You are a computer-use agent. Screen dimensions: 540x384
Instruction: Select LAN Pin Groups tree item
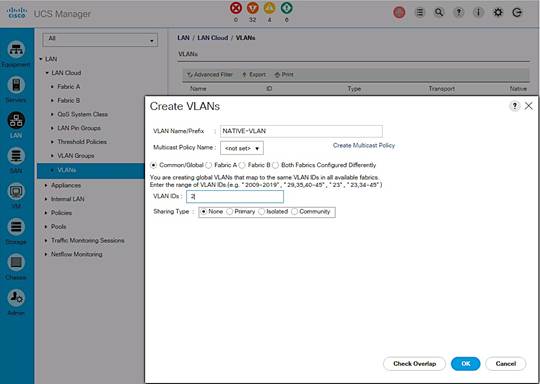coord(79,128)
